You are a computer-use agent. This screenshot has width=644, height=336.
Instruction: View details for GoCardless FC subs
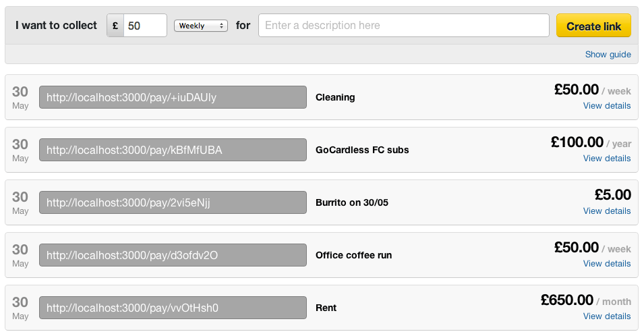[607, 158]
